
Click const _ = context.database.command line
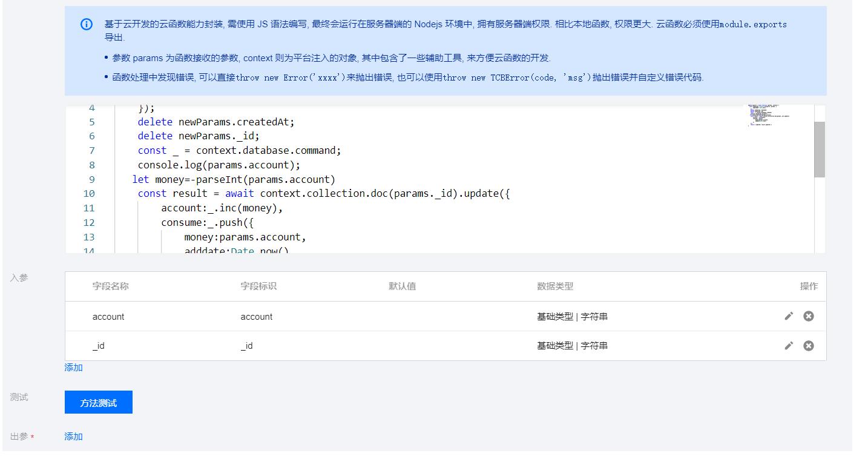(x=240, y=151)
